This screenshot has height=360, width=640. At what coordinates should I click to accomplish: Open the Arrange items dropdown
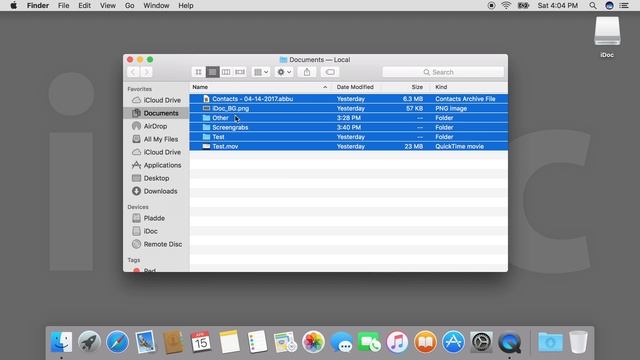[261, 72]
